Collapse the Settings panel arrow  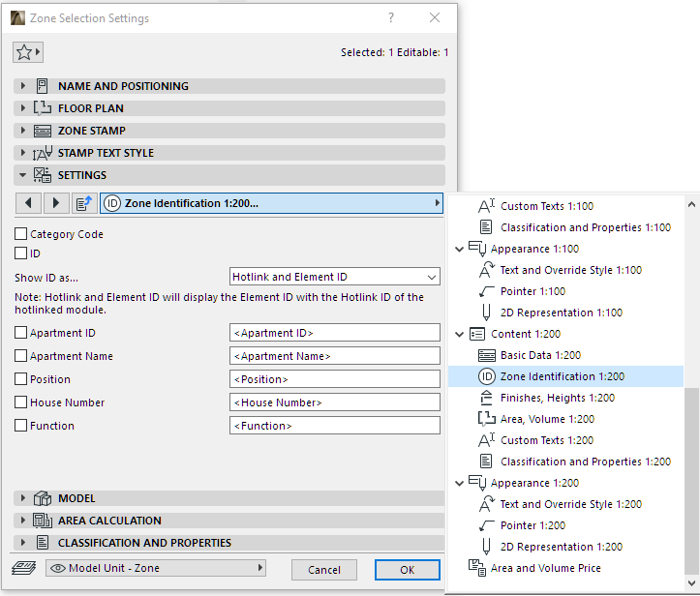point(23,175)
